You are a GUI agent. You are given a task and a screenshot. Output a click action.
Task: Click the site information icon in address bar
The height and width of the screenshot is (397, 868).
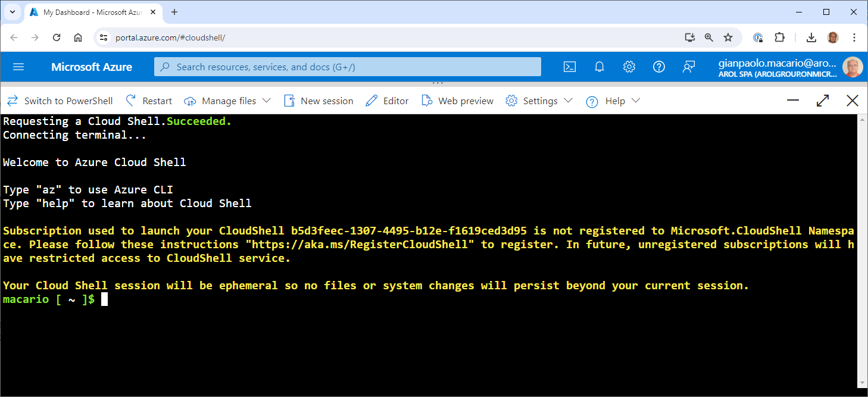click(x=104, y=37)
